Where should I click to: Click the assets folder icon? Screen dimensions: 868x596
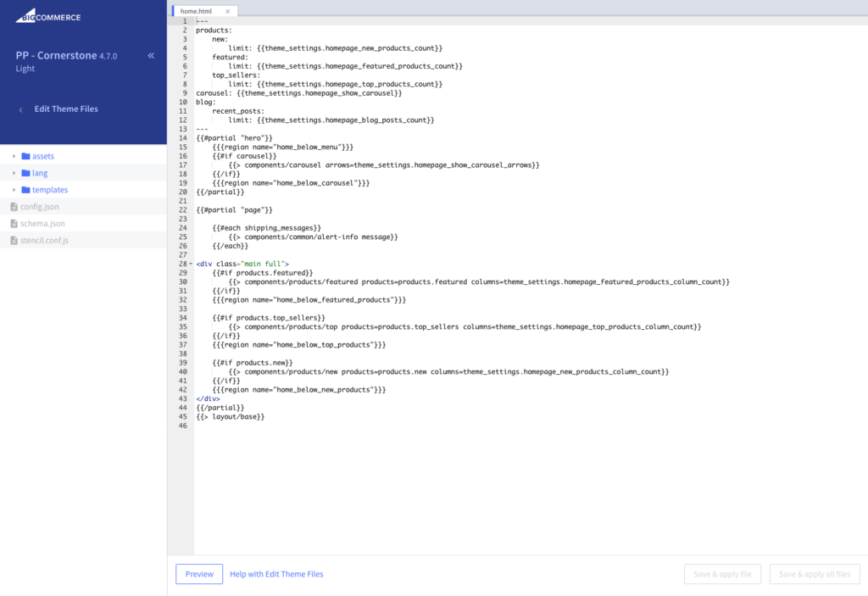[25, 156]
